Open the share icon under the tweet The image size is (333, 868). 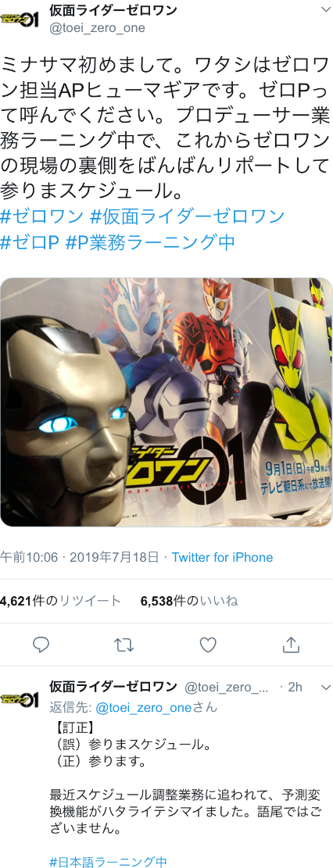click(x=291, y=644)
